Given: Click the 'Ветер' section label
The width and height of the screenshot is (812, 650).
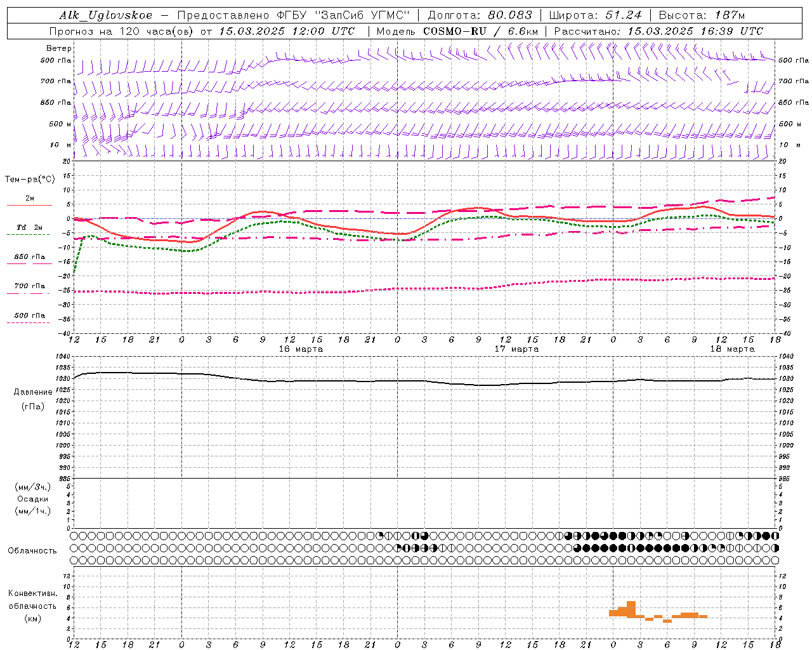Looking at the screenshot, I should [x=59, y=48].
